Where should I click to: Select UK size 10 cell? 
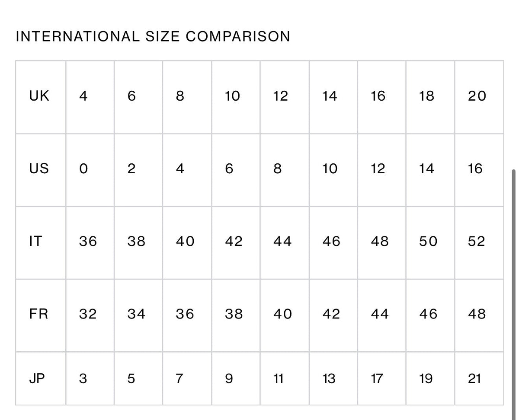click(236, 97)
